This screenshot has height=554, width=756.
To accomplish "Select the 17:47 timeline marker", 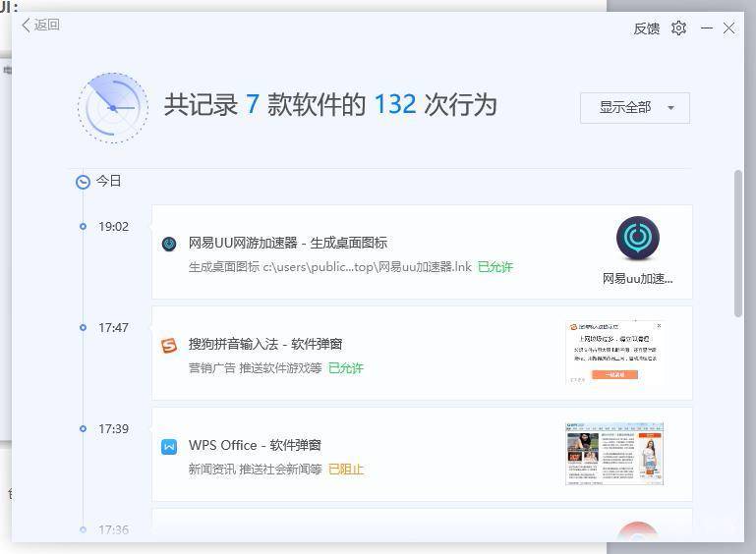I will point(83,327).
